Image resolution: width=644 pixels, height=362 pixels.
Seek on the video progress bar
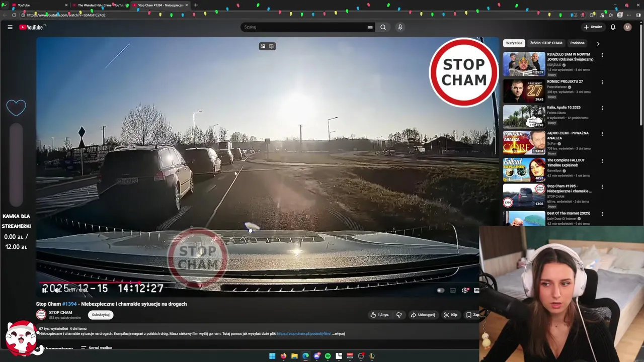coord(259,282)
